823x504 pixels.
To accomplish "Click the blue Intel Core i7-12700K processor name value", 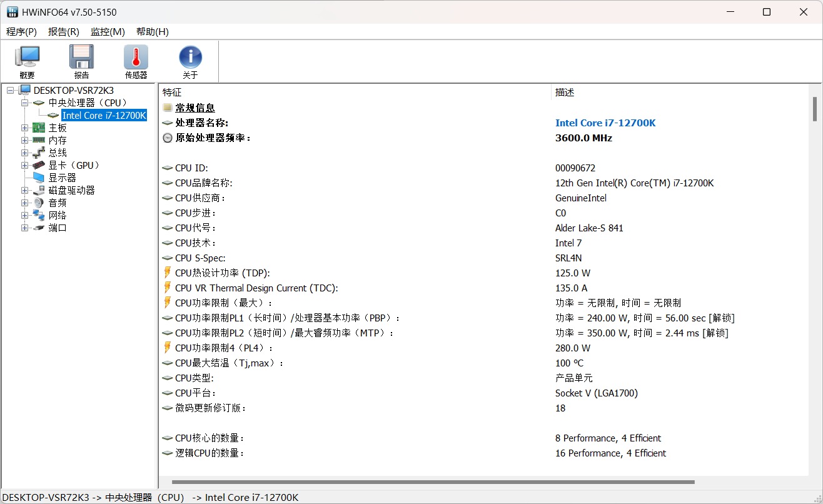I will [x=605, y=123].
